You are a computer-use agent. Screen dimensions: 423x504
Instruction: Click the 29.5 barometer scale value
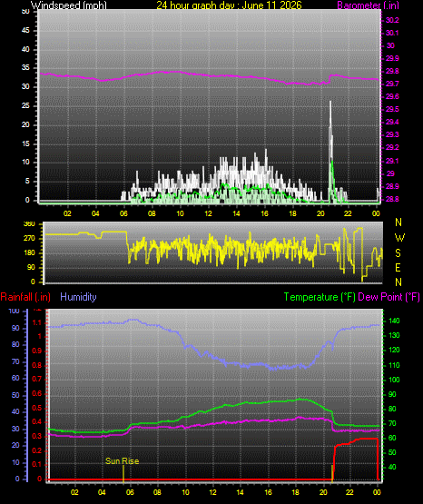click(392, 109)
